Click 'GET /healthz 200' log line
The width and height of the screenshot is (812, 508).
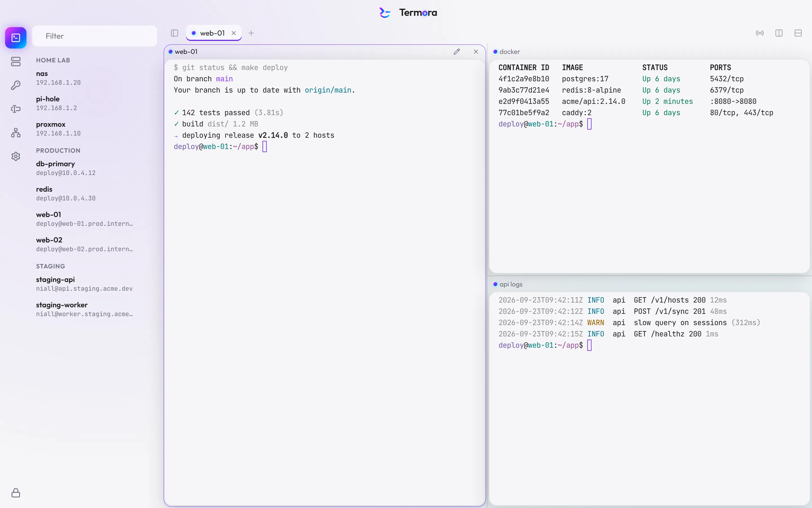click(x=667, y=334)
